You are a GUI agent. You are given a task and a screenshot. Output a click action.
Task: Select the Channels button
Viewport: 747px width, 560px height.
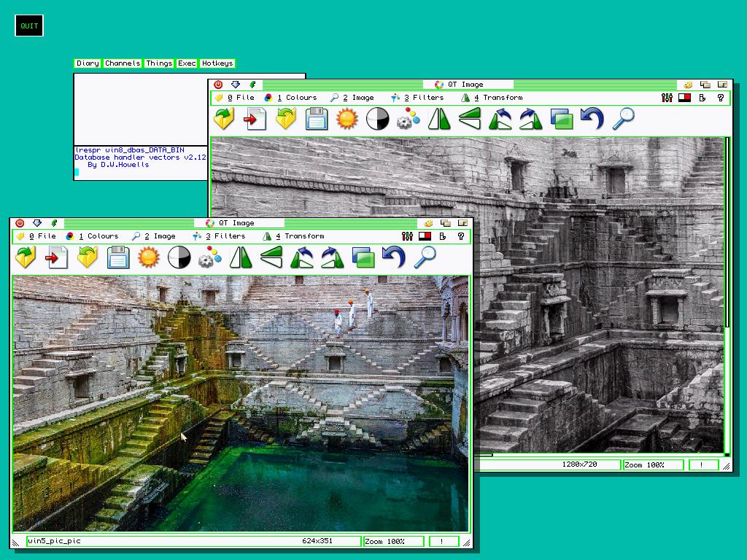coord(123,63)
